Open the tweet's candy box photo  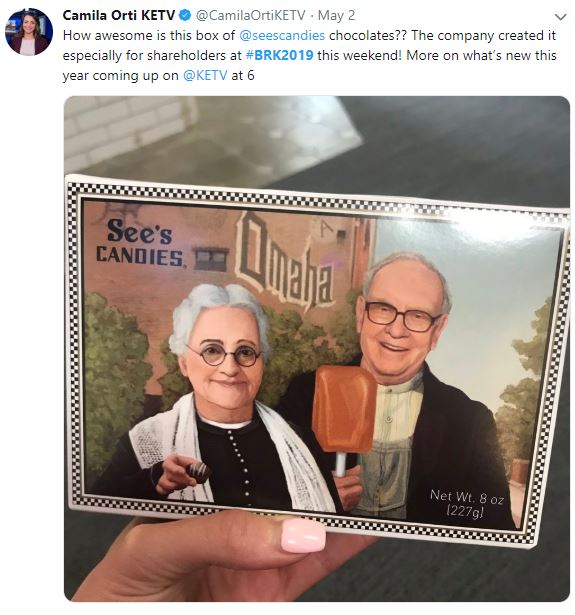point(317,348)
